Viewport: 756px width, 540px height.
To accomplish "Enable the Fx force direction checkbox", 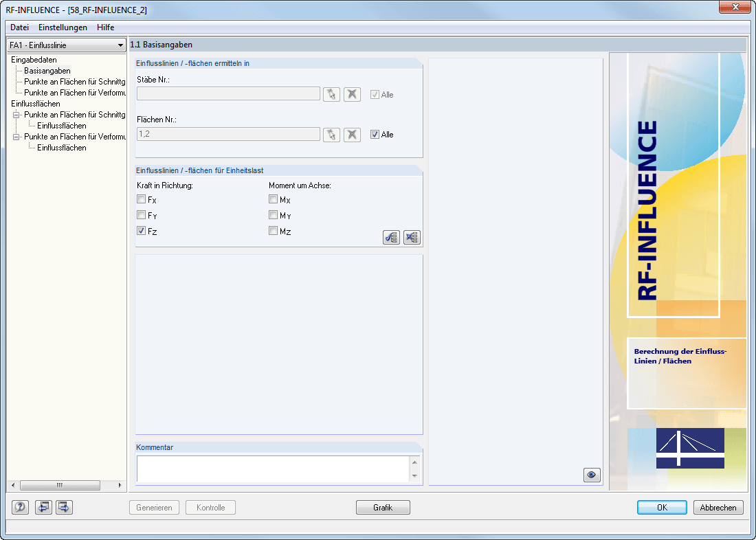I will point(142,199).
